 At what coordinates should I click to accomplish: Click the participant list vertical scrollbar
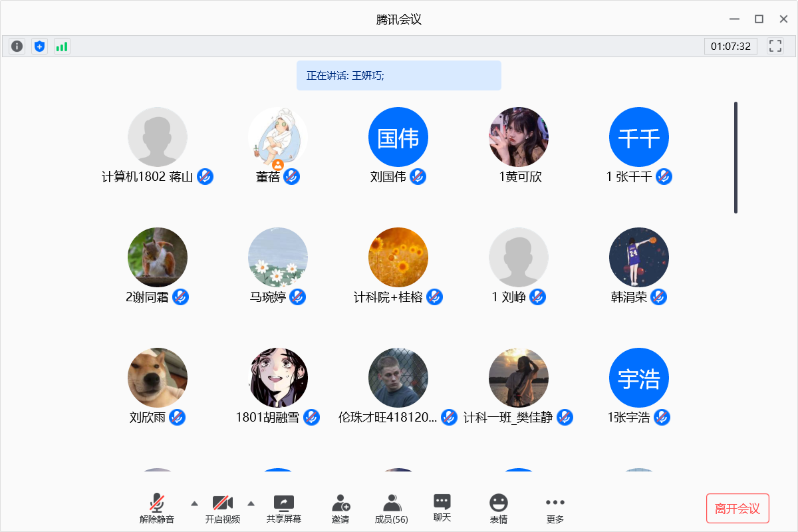tap(735, 158)
